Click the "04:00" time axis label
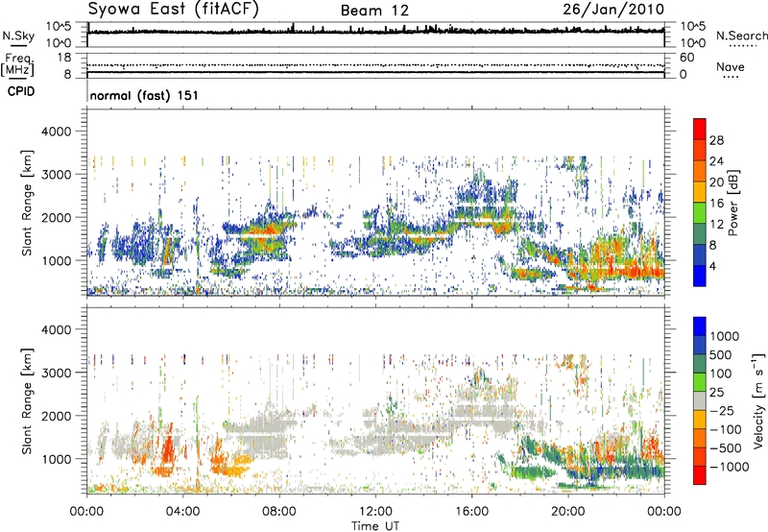 pos(182,512)
